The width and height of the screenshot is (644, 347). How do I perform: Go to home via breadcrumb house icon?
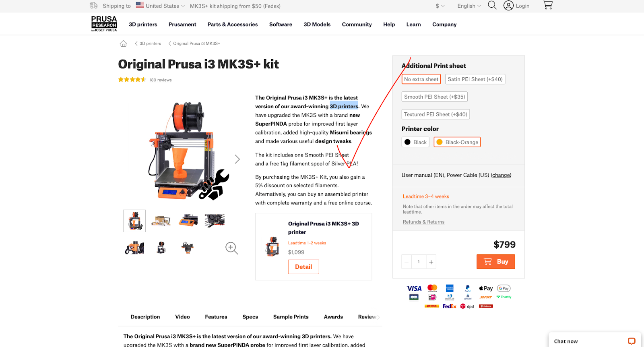(x=123, y=43)
